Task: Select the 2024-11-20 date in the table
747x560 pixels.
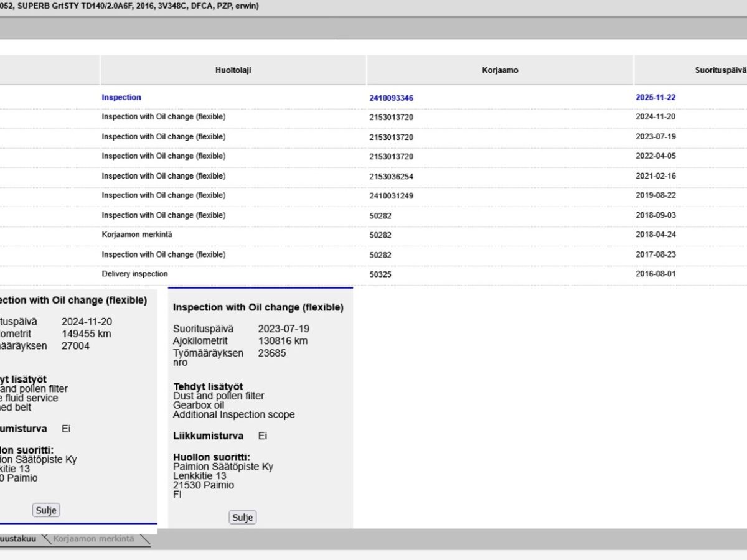Action: [655, 117]
